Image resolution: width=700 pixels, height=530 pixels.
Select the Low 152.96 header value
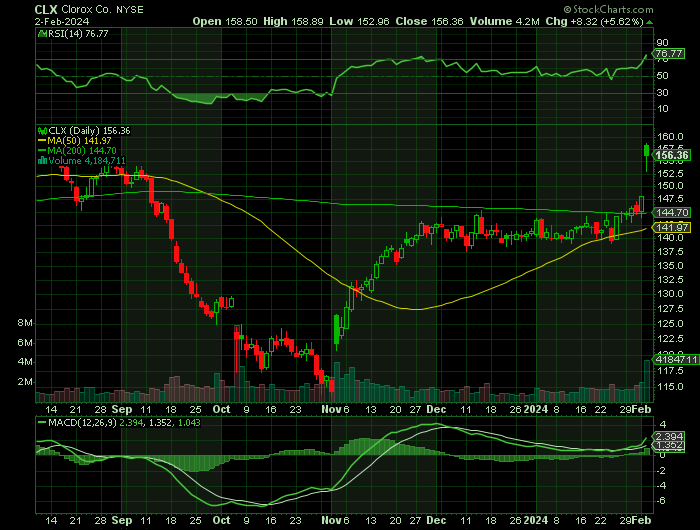point(359,21)
